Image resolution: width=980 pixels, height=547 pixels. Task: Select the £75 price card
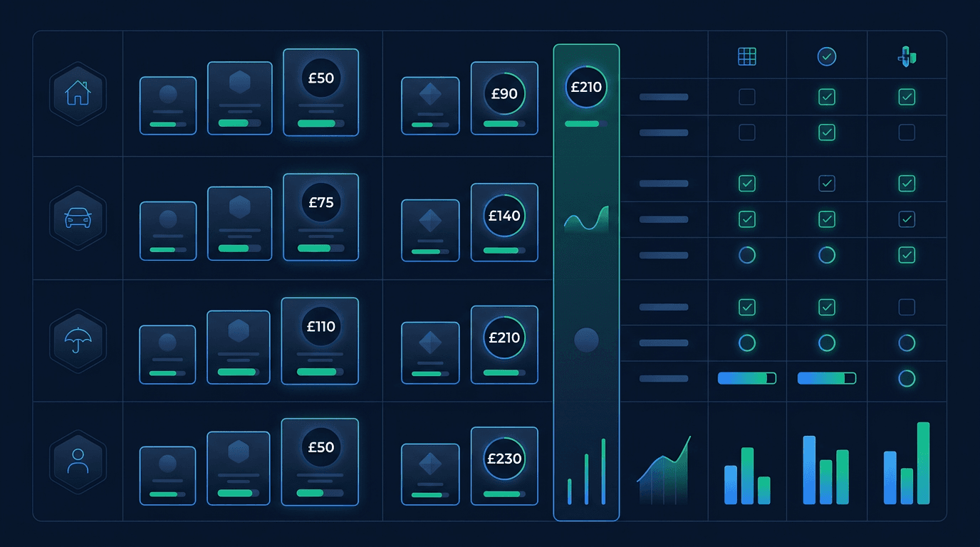tap(320, 217)
